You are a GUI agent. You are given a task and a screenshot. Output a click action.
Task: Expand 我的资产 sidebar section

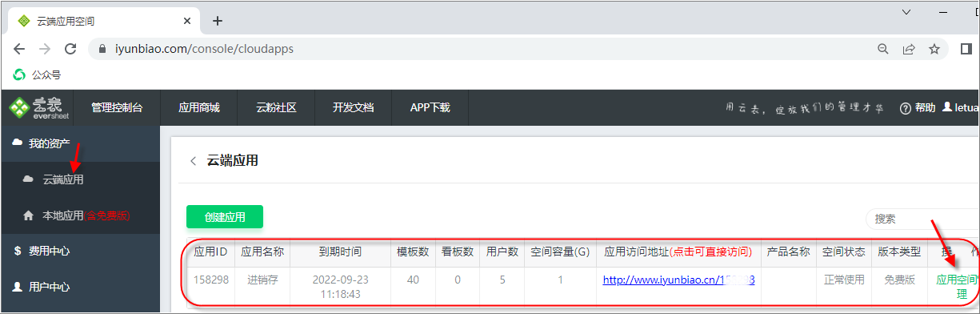coord(80,143)
